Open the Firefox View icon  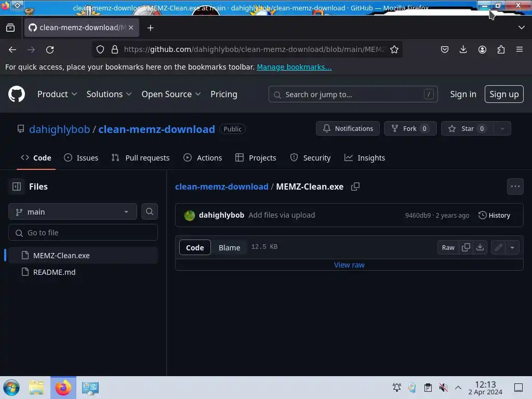click(x=10, y=28)
